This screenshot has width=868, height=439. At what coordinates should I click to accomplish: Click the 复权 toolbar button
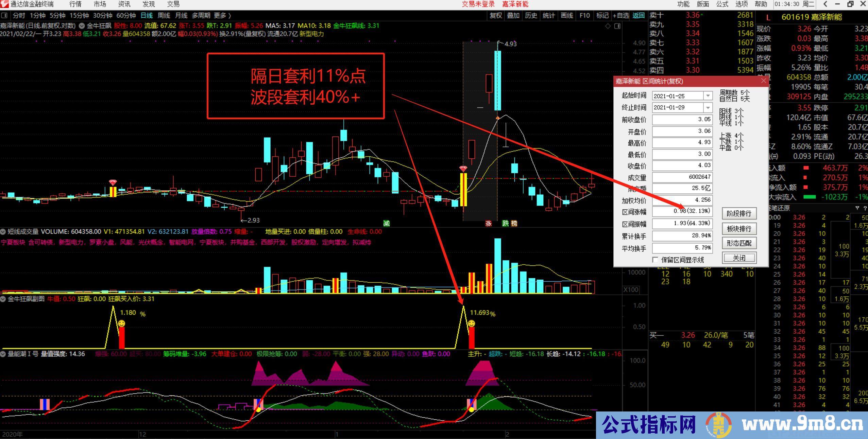[x=495, y=16]
